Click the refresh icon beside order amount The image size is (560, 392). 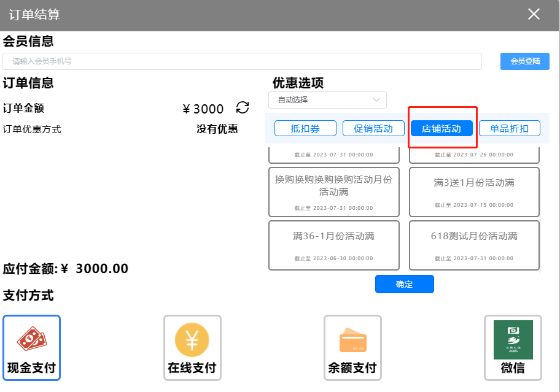(x=243, y=108)
